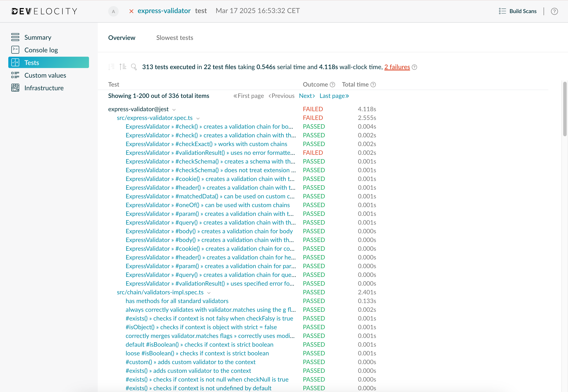Click the search tests magnifier icon

(134, 67)
